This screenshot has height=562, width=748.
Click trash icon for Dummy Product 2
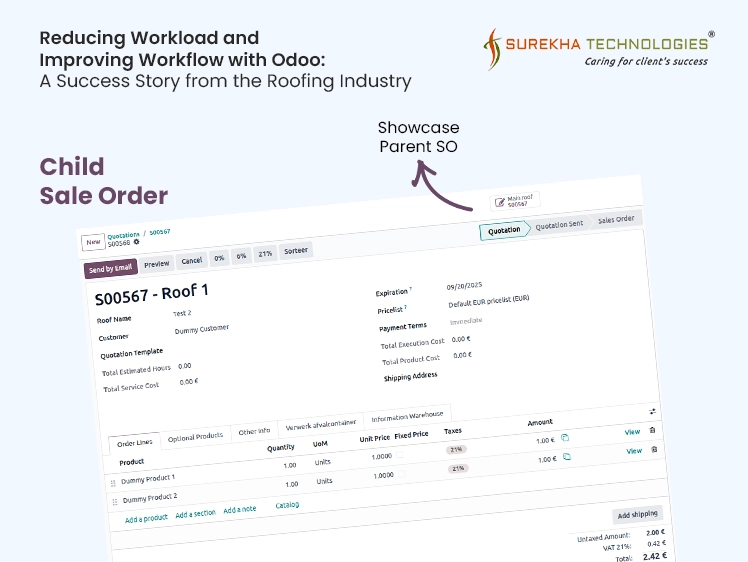(x=654, y=450)
